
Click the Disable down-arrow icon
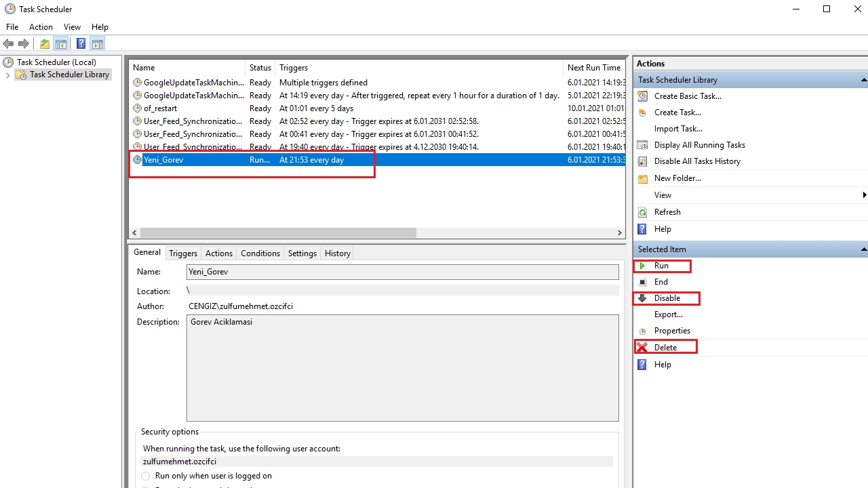click(642, 298)
